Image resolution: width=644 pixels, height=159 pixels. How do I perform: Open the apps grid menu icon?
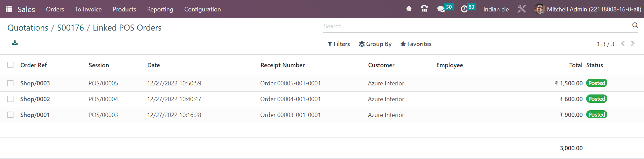pyautogui.click(x=9, y=9)
